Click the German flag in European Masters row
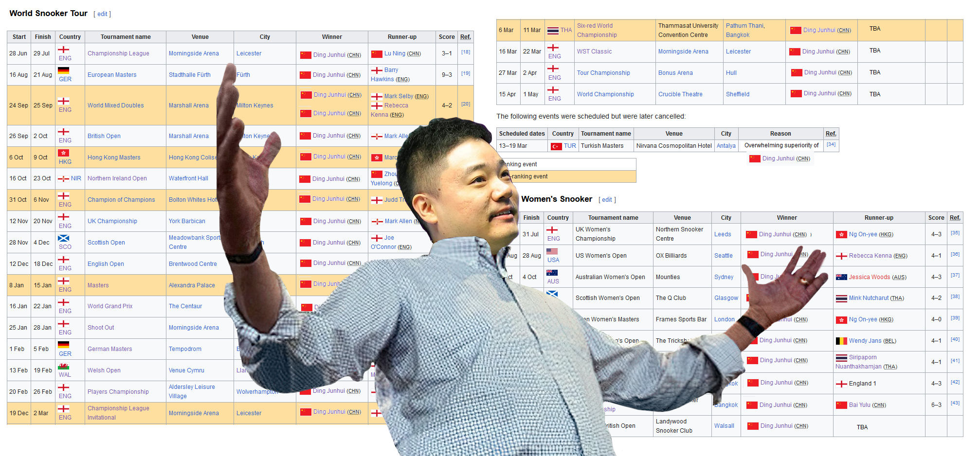The height and width of the screenshot is (456, 980). (x=63, y=70)
